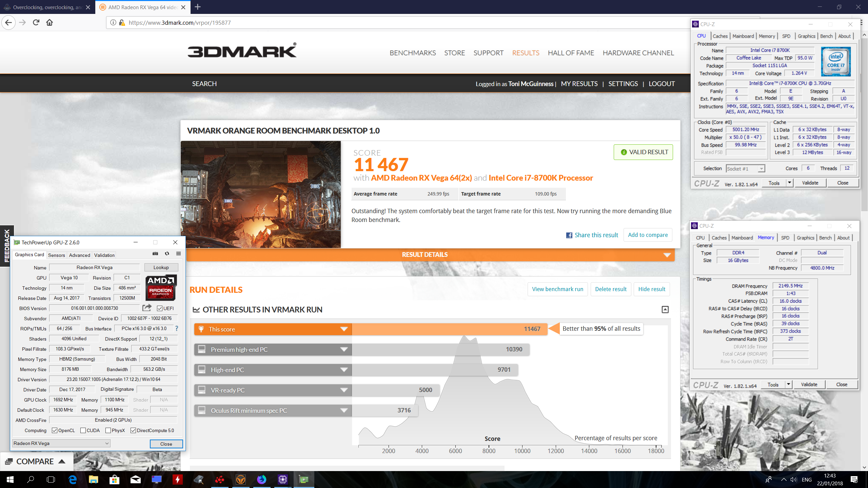Viewport: 868px width, 488px height.
Task: Open the SPD tab in Memory CPU-Z window
Action: [x=785, y=238]
